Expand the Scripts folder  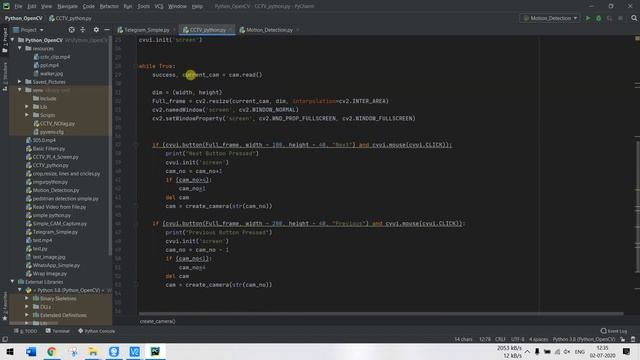point(27,115)
